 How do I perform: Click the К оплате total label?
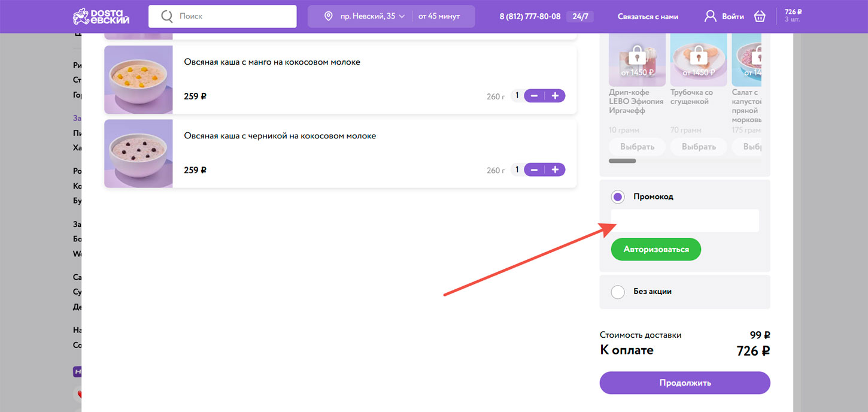tap(627, 350)
